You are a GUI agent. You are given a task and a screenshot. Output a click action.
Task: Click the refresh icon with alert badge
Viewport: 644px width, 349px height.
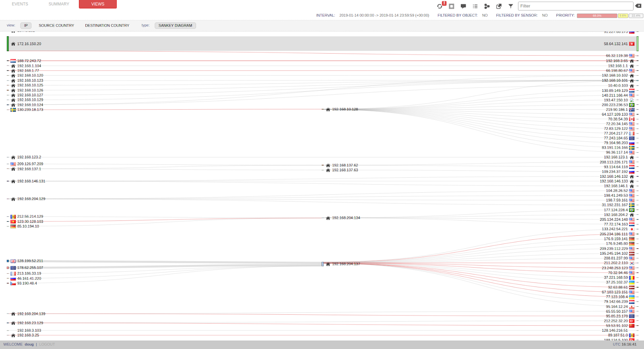click(440, 6)
